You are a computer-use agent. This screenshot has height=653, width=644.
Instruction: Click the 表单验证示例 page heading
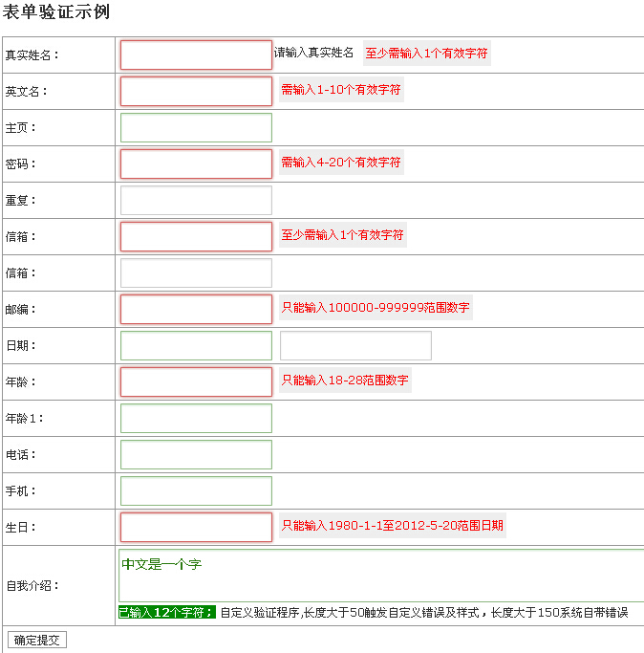pyautogui.click(x=56, y=12)
